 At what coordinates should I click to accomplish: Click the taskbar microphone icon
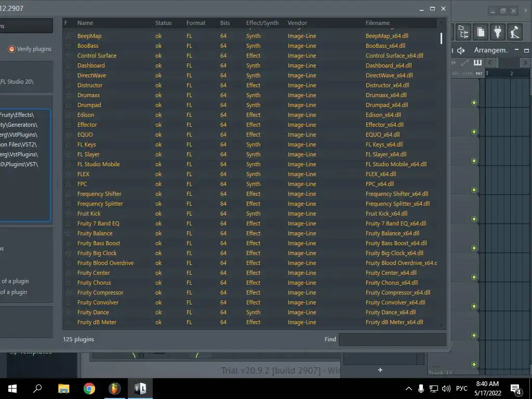[x=421, y=389]
